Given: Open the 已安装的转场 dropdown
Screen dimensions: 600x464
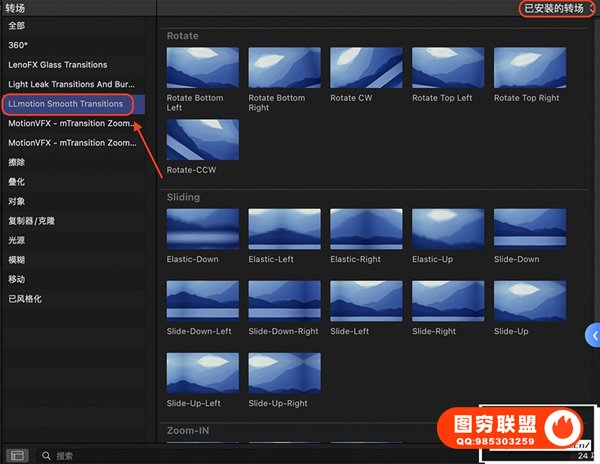Looking at the screenshot, I should (x=557, y=8).
